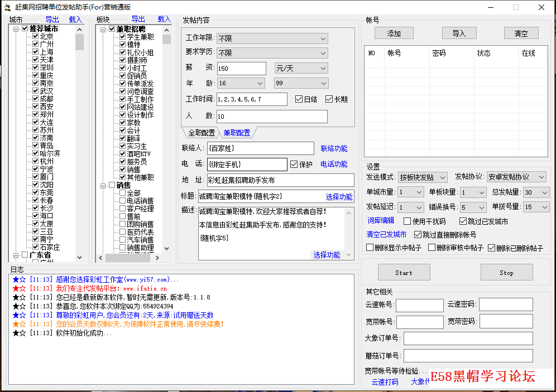Enable the 使用干扰码 checkbox
Viewport: 556px width, 392px height.
[407, 221]
